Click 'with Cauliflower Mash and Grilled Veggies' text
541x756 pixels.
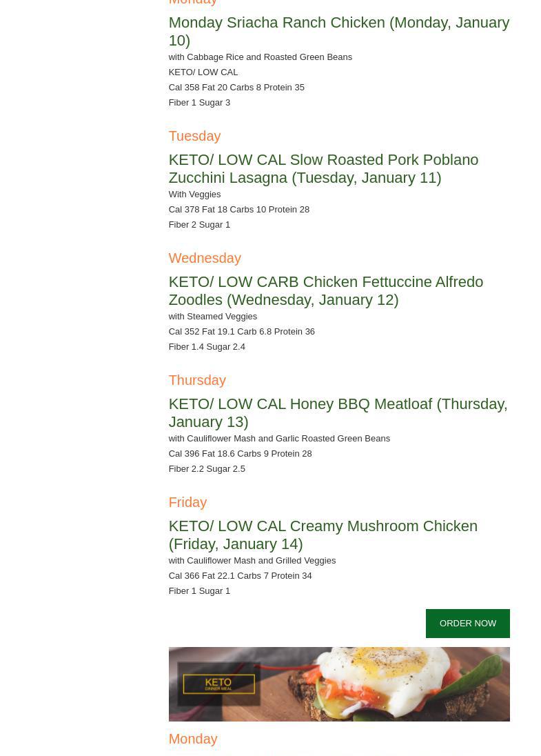click(x=252, y=561)
